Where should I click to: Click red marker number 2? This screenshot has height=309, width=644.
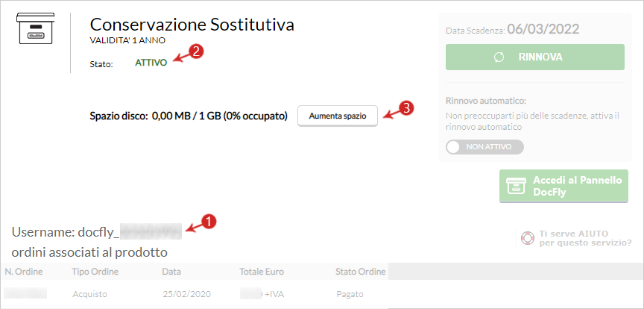[x=198, y=51]
